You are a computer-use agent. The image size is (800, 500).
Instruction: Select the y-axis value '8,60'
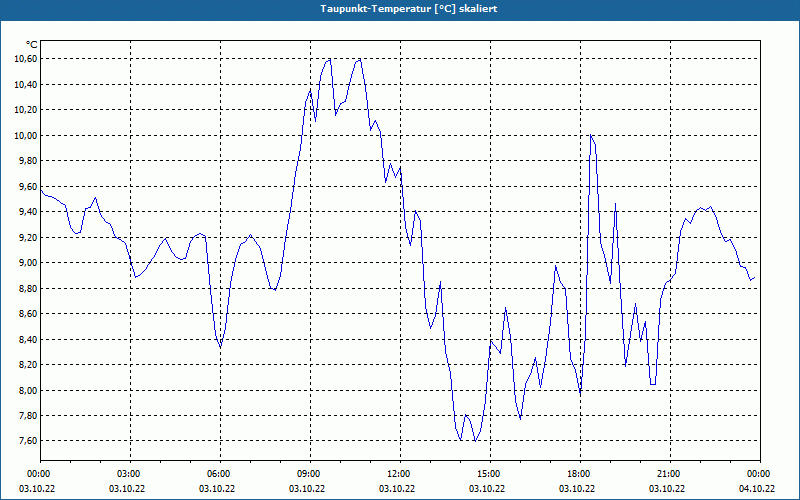pyautogui.click(x=28, y=314)
